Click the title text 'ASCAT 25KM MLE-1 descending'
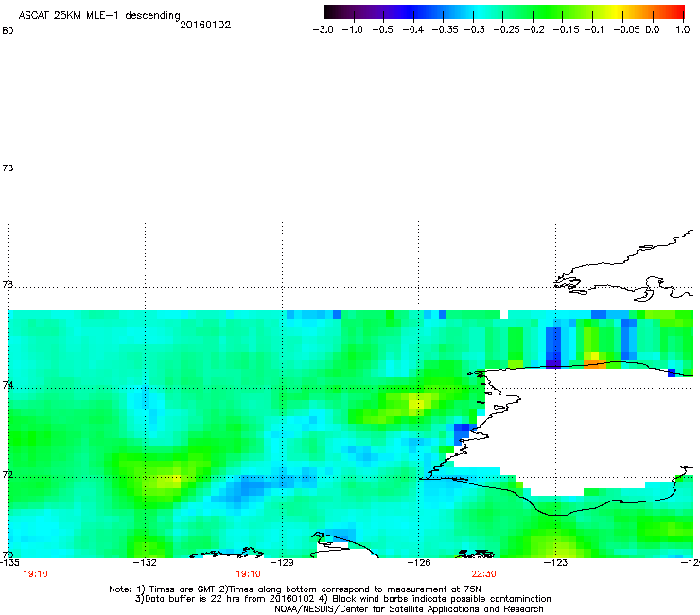This screenshot has width=700, height=615. pyautogui.click(x=99, y=16)
